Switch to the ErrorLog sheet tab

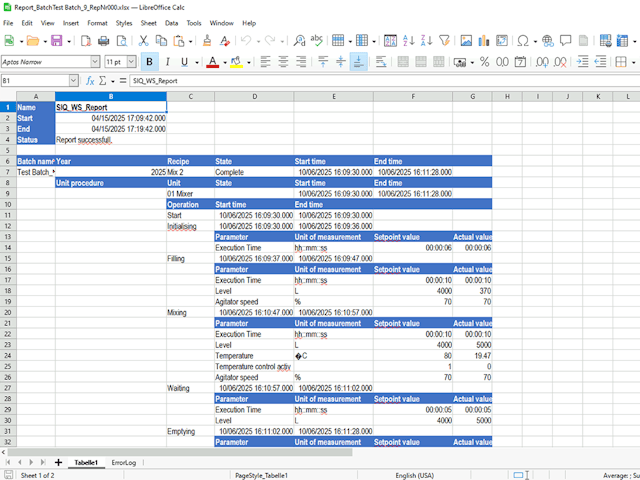(x=124, y=462)
